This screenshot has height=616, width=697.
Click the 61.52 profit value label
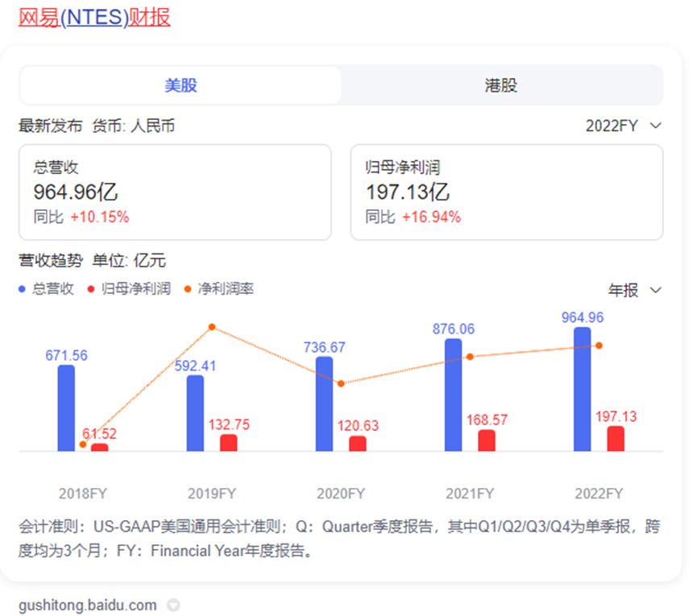pyautogui.click(x=100, y=433)
